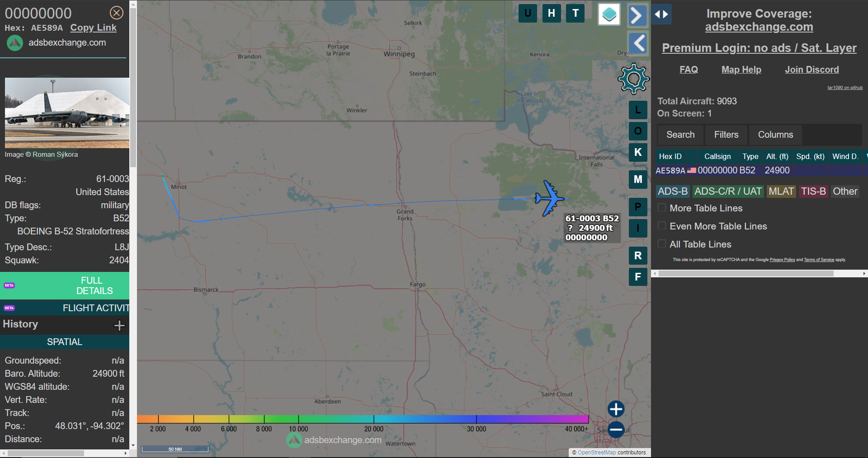Sort table by Alt. (ft) column
Image resolution: width=868 pixels, height=458 pixels.
point(777,156)
